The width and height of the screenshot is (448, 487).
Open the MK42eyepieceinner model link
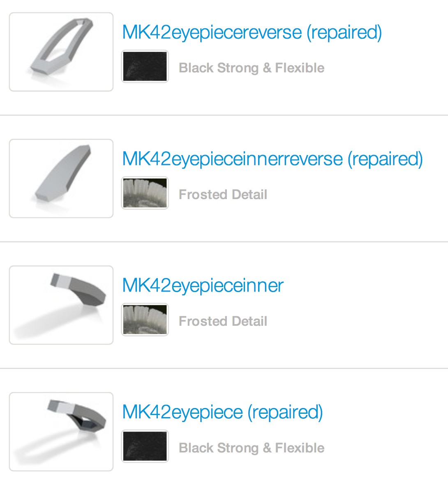[203, 286]
